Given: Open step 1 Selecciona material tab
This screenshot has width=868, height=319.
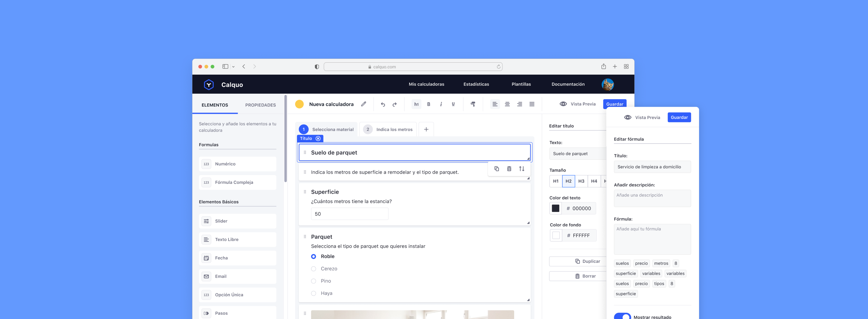Looking at the screenshot, I should tap(326, 129).
